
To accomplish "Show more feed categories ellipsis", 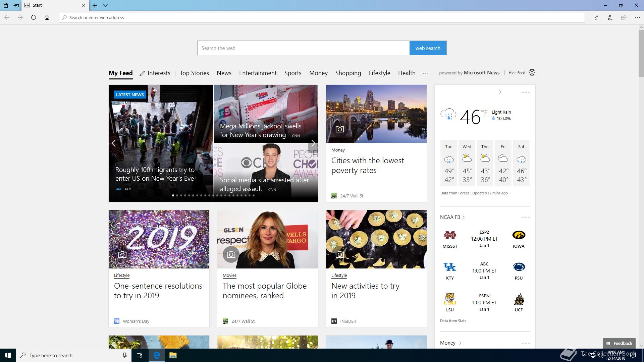I will pyautogui.click(x=425, y=73).
